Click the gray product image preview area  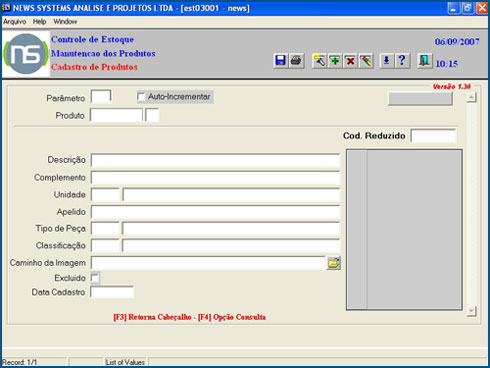[404, 230]
